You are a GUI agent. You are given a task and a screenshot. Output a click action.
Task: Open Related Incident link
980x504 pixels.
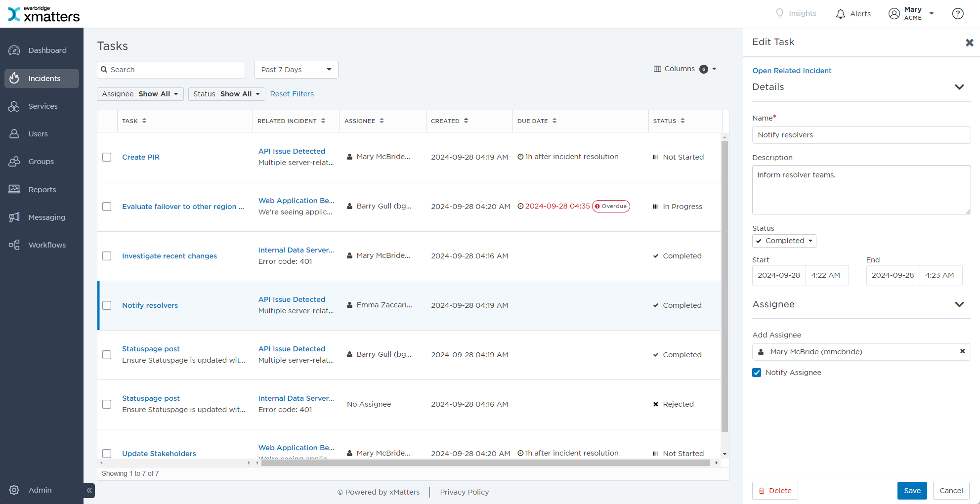[792, 71]
